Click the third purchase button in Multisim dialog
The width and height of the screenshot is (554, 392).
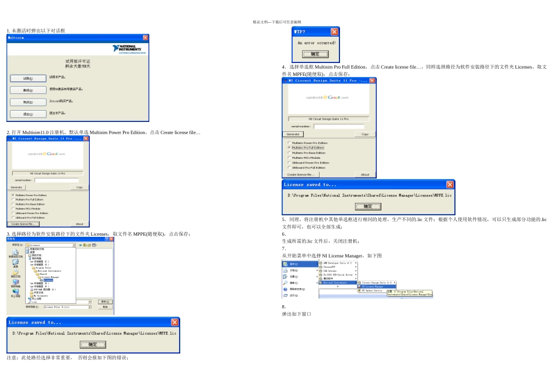click(28, 102)
